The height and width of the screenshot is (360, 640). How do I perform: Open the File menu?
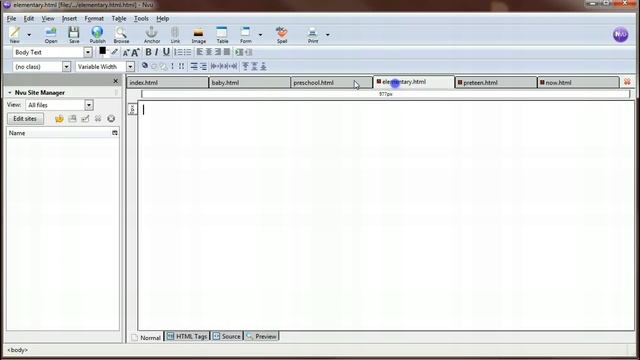coord(11,18)
